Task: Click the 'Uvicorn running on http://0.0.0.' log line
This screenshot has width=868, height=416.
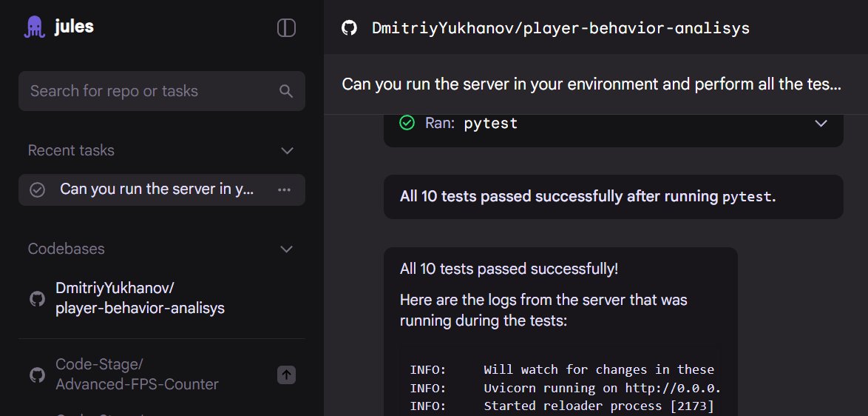Action: [565, 388]
